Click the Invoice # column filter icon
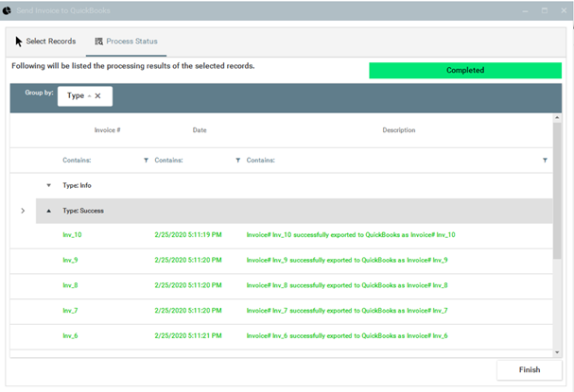The width and height of the screenshot is (574, 392). [x=146, y=161]
